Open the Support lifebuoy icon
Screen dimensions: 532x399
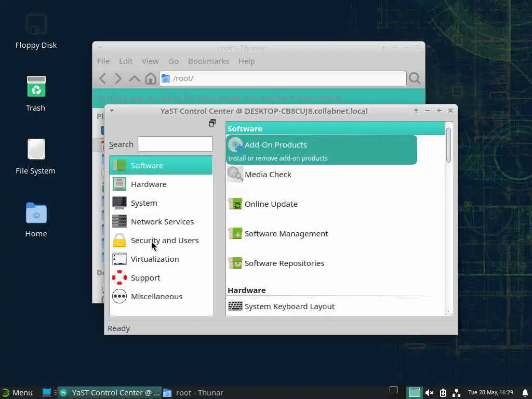pos(119,277)
